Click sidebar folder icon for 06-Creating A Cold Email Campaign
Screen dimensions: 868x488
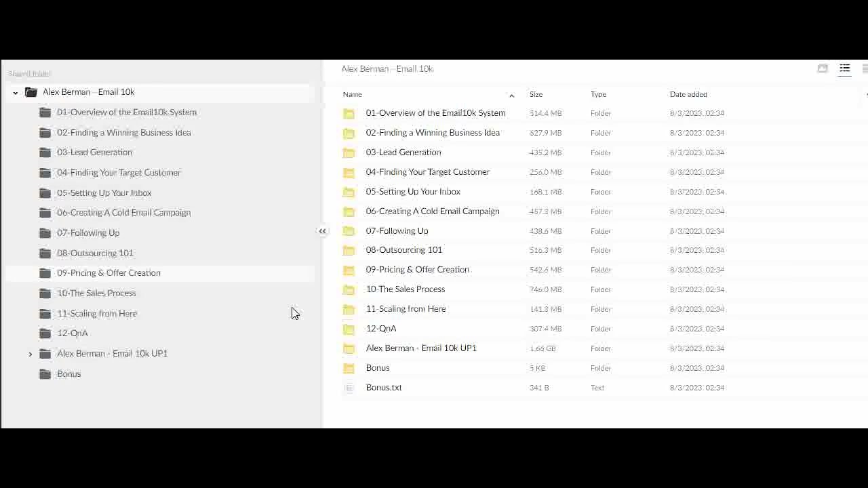pos(45,213)
